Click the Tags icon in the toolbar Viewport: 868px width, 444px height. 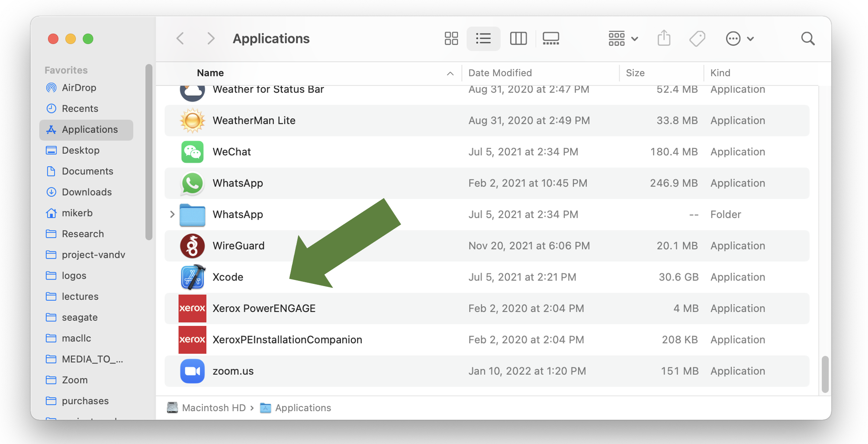tap(697, 39)
